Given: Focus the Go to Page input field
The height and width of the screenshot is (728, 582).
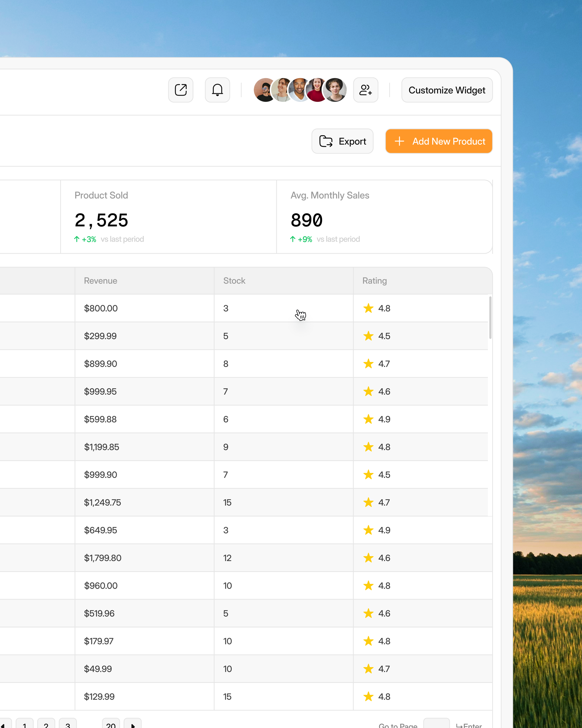Looking at the screenshot, I should [x=436, y=723].
